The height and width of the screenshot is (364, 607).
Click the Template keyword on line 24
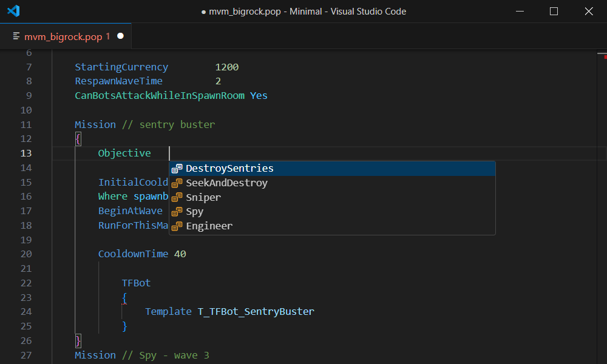click(168, 311)
